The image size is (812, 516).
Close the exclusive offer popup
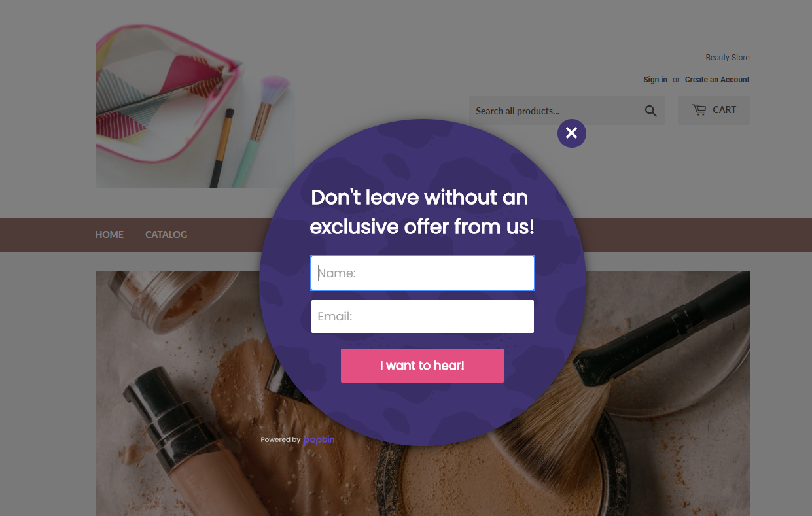tap(571, 133)
